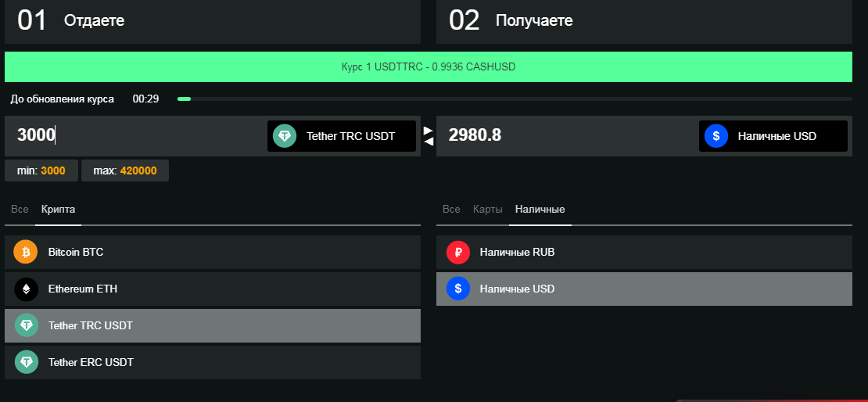Click Tether icon in the give selector
Image resolution: width=868 pixels, height=402 pixels.
285,135
